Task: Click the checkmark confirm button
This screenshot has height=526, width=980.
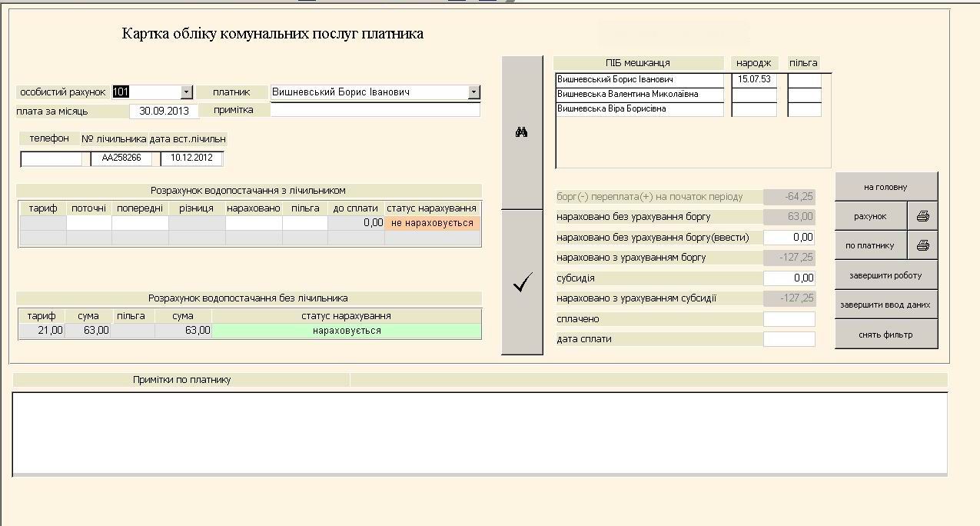Action: click(x=521, y=282)
